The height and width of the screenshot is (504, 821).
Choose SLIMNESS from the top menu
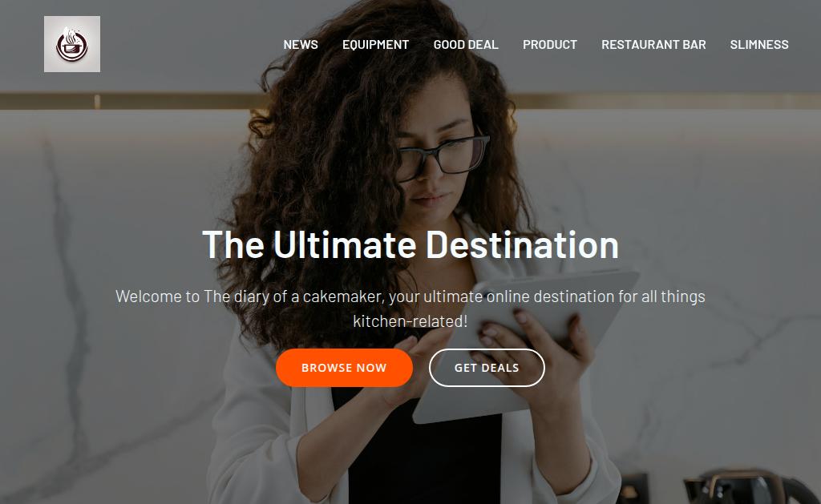[759, 45]
